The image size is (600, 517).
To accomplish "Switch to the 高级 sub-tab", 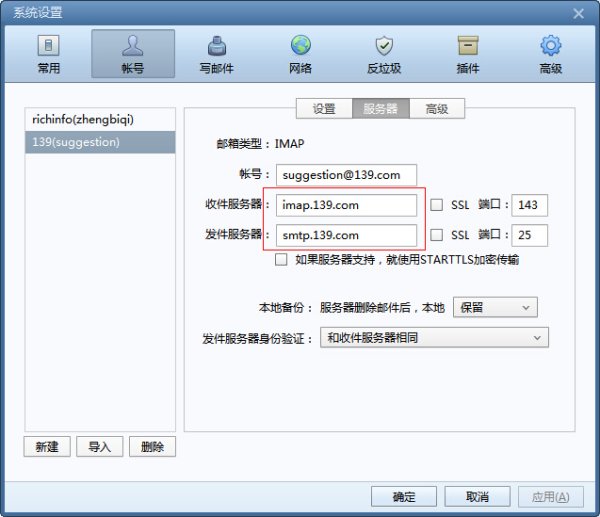I will 437,109.
